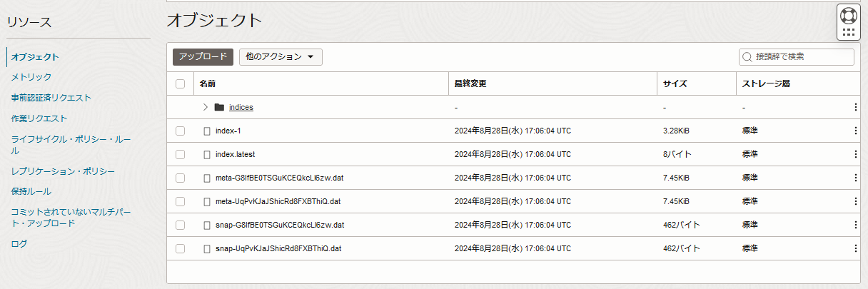Open three-dot menu for snap-G8IfBE0TSGuKCEQkcLI6zw.dat
Viewport: 868px width, 289px height.
click(855, 225)
